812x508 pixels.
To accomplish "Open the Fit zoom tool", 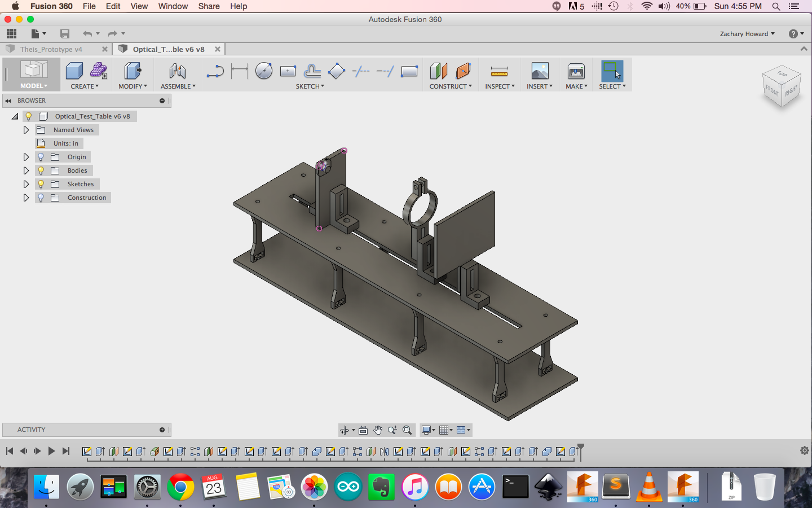I will click(408, 430).
